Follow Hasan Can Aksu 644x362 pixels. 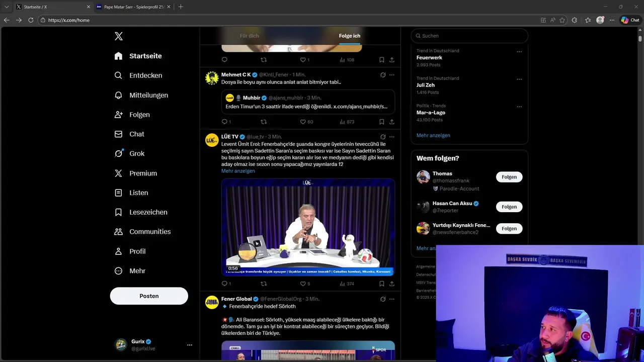[509, 207]
